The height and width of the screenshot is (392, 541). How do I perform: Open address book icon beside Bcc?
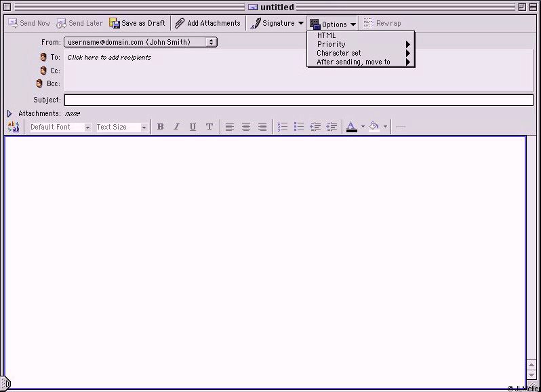click(39, 83)
